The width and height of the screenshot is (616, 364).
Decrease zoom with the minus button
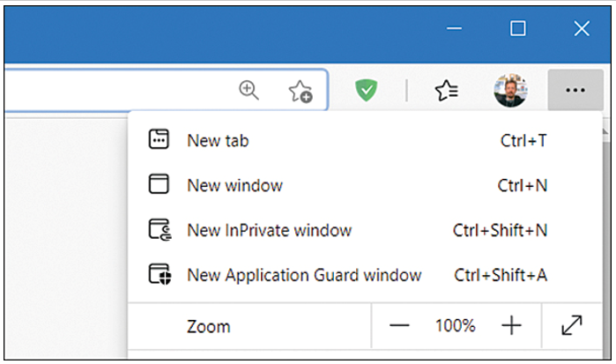coord(399,325)
